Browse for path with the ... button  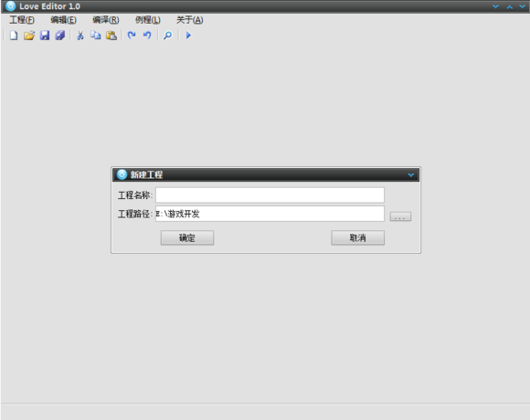point(400,216)
